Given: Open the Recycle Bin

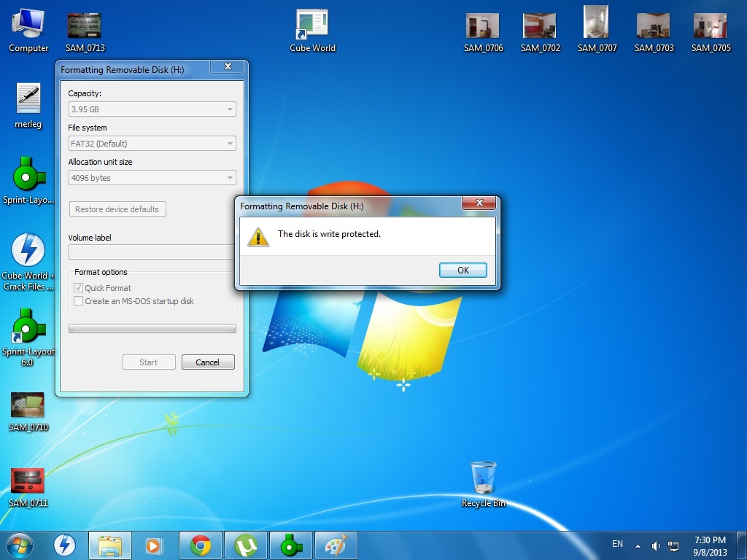Looking at the screenshot, I should point(483,485).
